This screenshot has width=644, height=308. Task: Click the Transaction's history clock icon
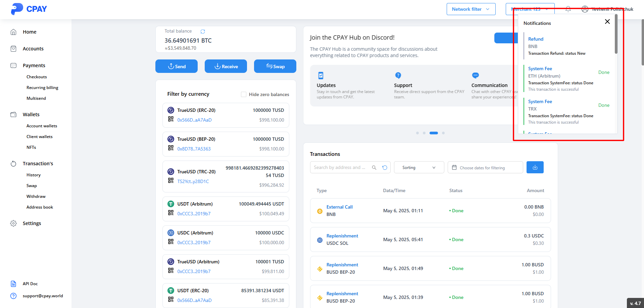coord(13,164)
